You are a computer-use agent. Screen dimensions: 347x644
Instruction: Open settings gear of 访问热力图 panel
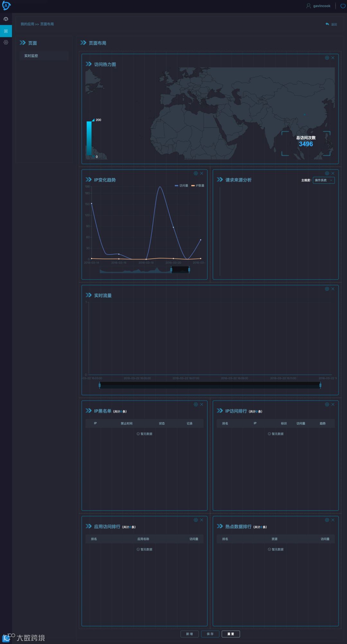(327, 58)
